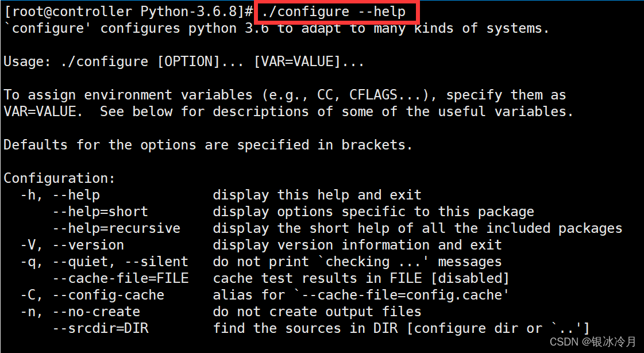Click the -n, --no-create option

click(x=80, y=312)
